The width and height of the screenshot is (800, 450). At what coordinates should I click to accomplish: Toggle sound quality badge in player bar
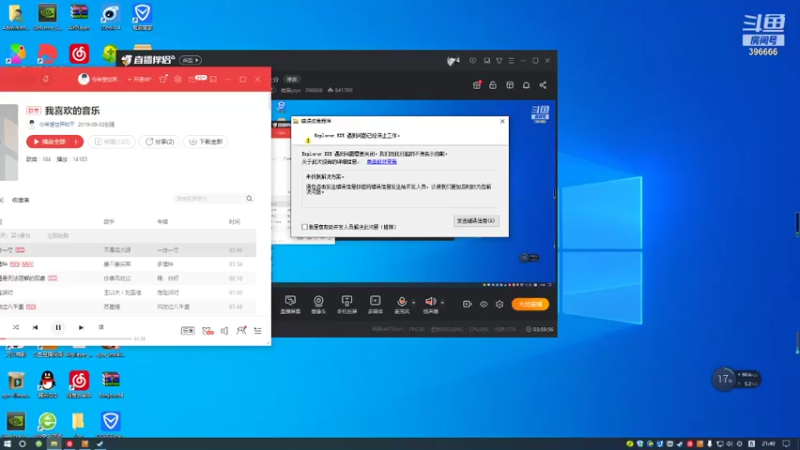pos(188,331)
